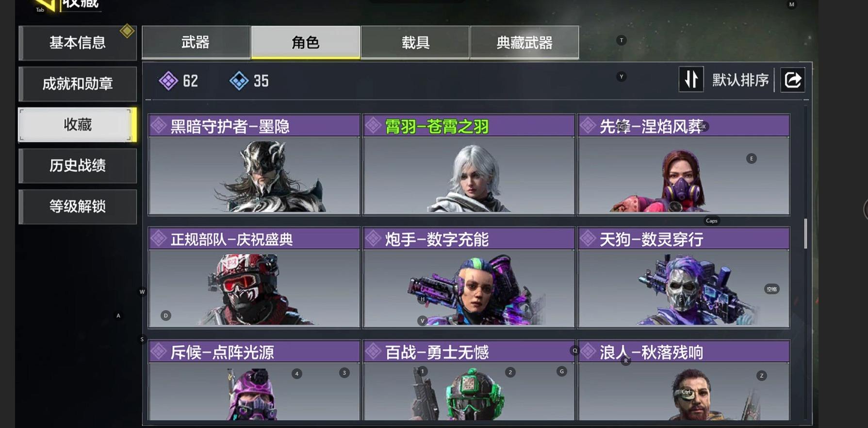Open the 历史战绩 section

78,166
